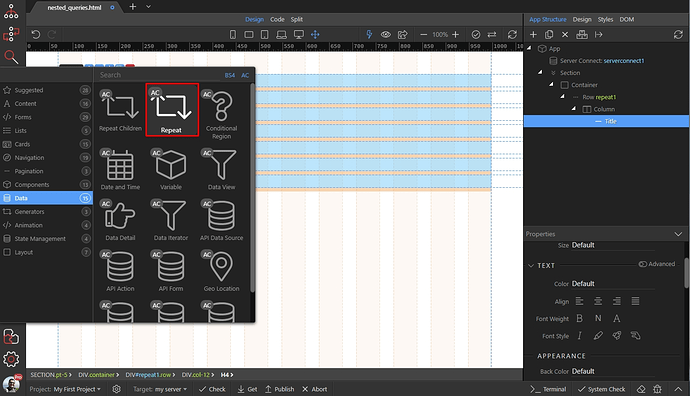Open the Styles panel tab
This screenshot has height=396, width=690.
click(605, 19)
